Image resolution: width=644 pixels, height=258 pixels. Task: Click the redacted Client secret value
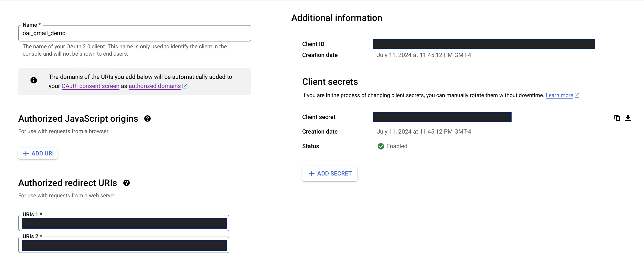pos(442,116)
